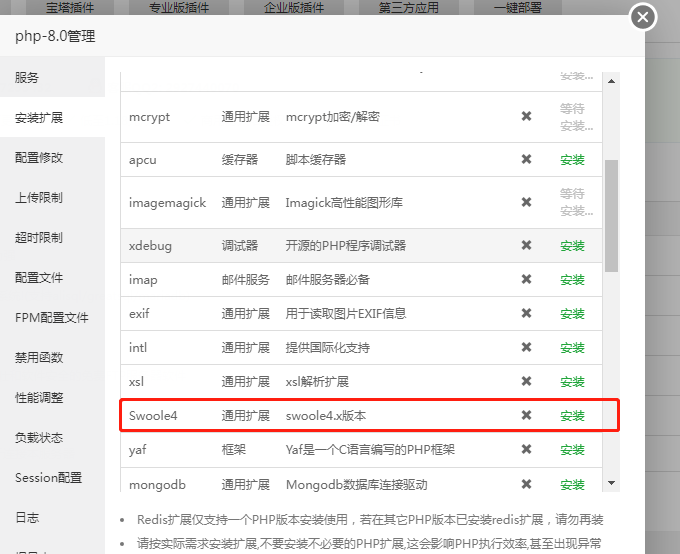Click 等待安装 status for imagemagick

(576, 202)
